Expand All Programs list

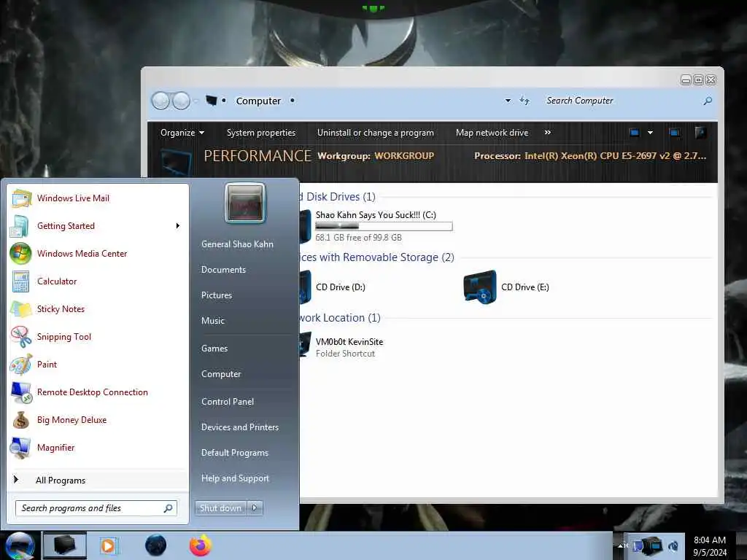click(x=98, y=481)
